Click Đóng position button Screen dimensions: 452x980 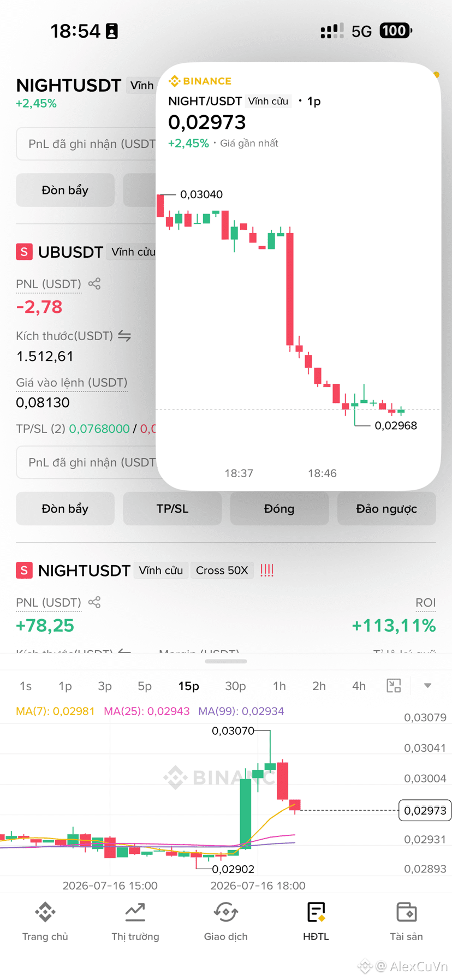pyautogui.click(x=279, y=509)
